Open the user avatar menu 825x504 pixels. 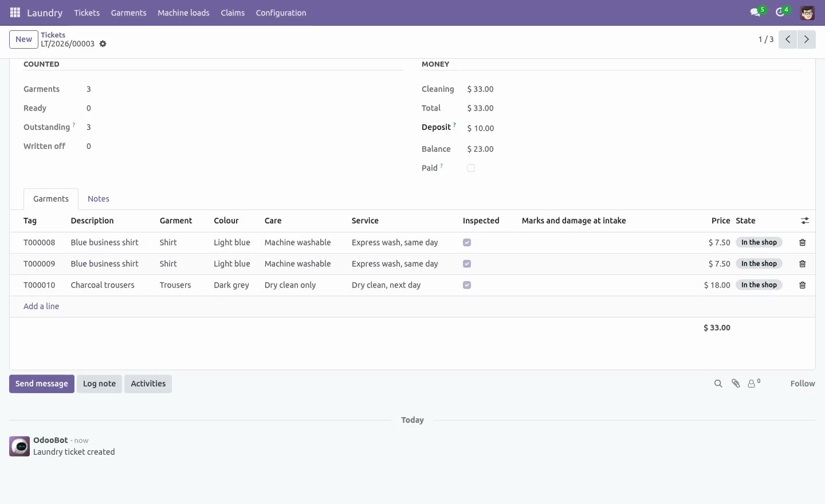coord(807,13)
